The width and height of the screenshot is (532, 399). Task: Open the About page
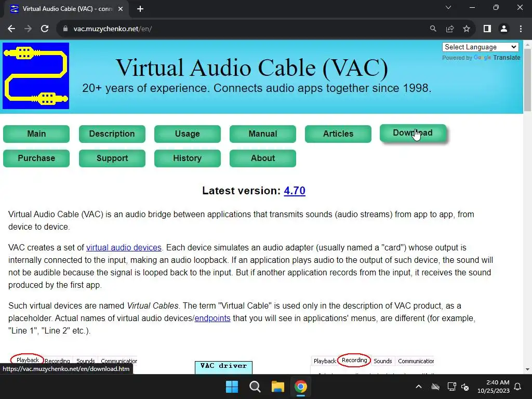tap(262, 158)
